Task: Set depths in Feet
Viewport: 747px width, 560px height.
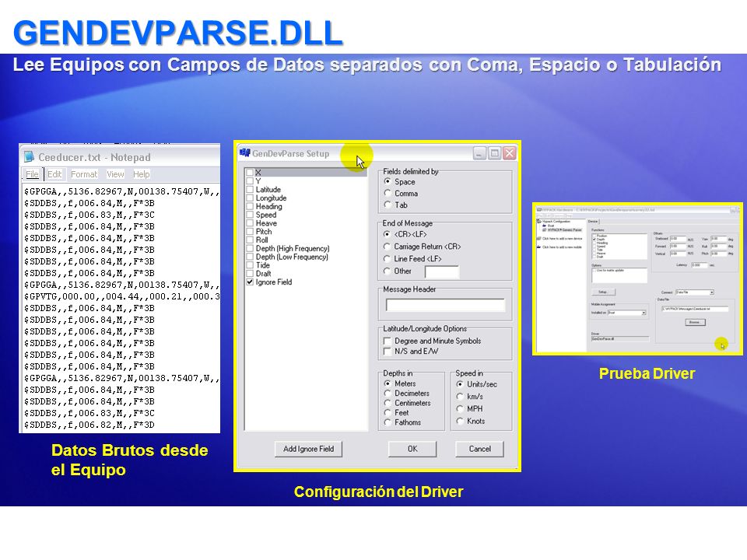Action: click(388, 413)
